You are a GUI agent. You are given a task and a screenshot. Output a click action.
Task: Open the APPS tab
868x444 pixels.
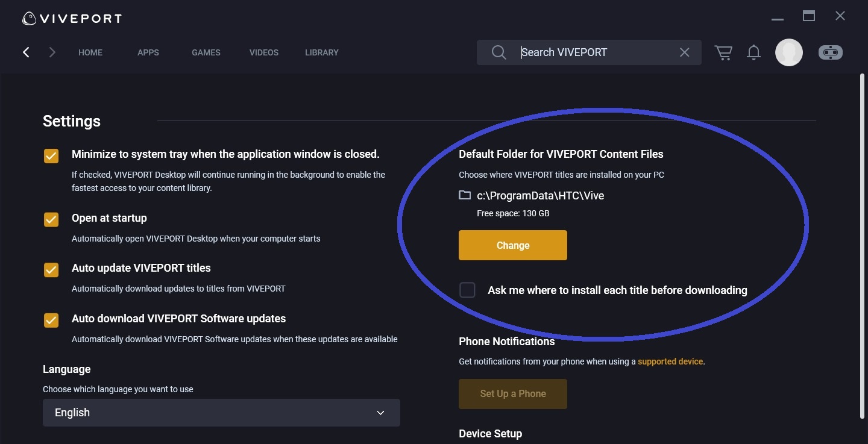148,52
